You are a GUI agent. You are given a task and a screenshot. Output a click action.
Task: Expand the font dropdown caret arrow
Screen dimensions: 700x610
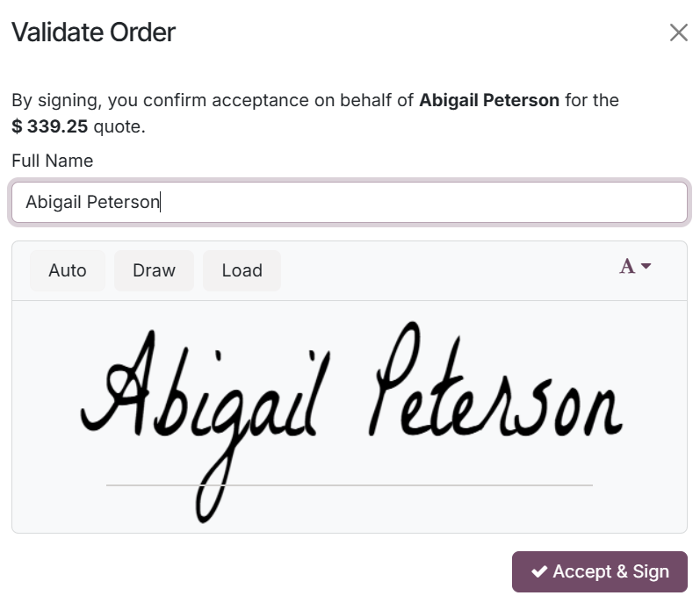click(646, 267)
